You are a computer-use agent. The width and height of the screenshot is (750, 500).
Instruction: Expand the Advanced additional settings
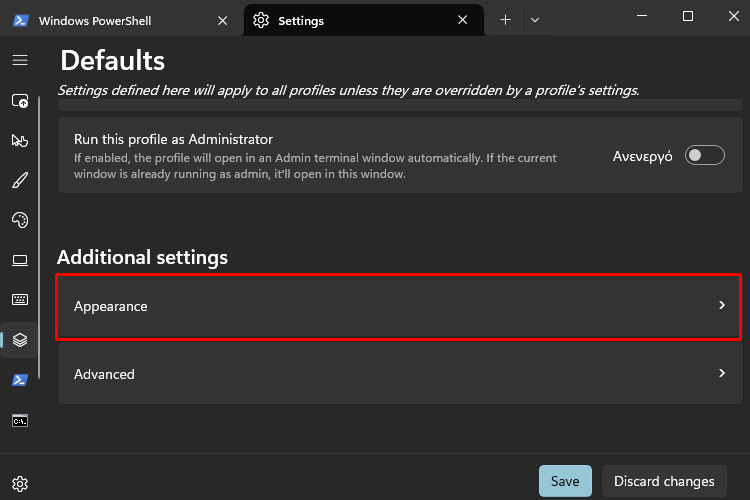click(x=399, y=374)
